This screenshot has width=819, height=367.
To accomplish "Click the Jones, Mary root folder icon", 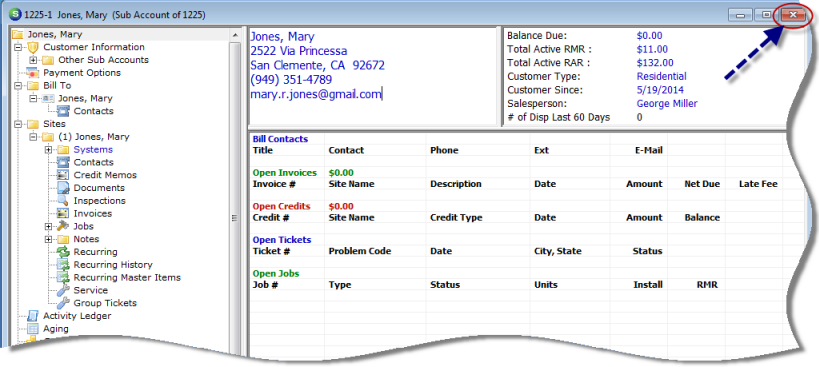I will coord(18,34).
